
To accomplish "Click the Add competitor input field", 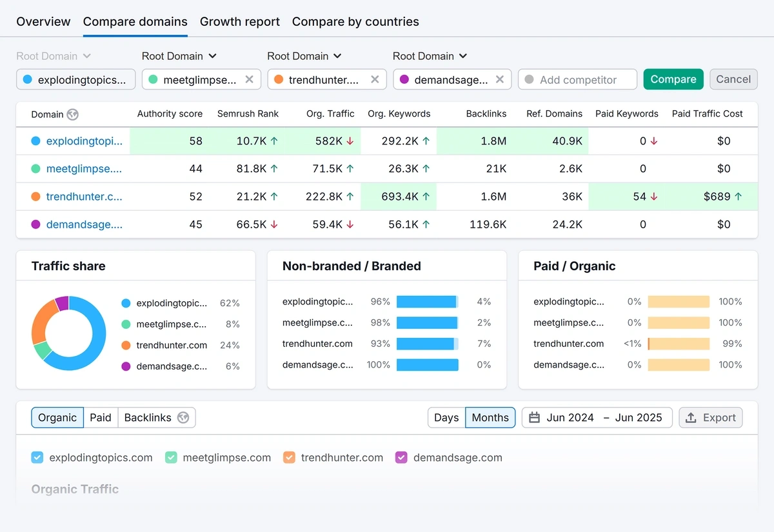I will (577, 79).
